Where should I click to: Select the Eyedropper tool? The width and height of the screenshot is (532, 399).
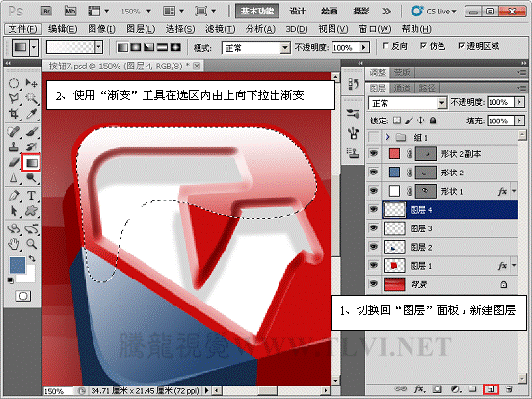[31, 114]
